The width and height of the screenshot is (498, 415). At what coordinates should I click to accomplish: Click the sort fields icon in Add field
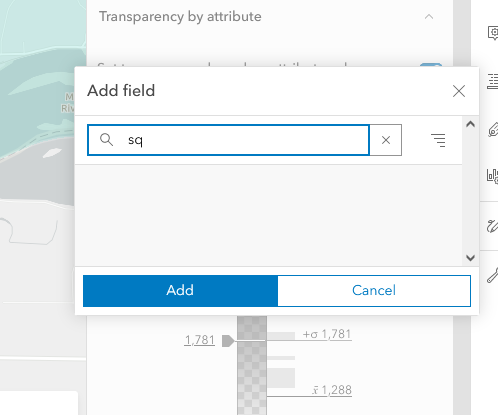[438, 140]
